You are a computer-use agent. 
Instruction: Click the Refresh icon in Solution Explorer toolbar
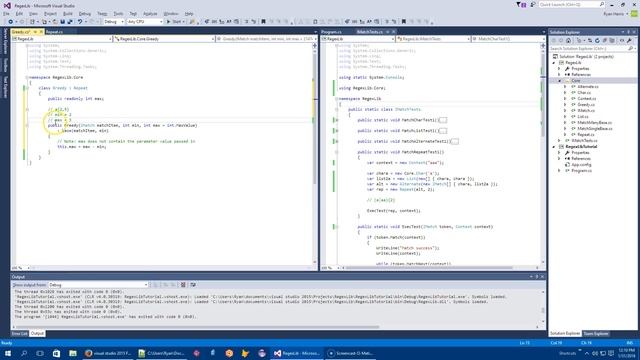(597, 40)
